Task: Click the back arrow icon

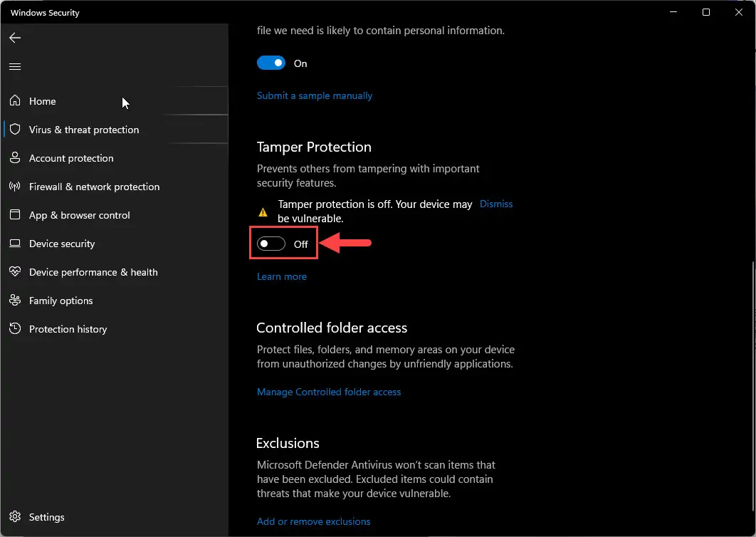Action: click(15, 38)
